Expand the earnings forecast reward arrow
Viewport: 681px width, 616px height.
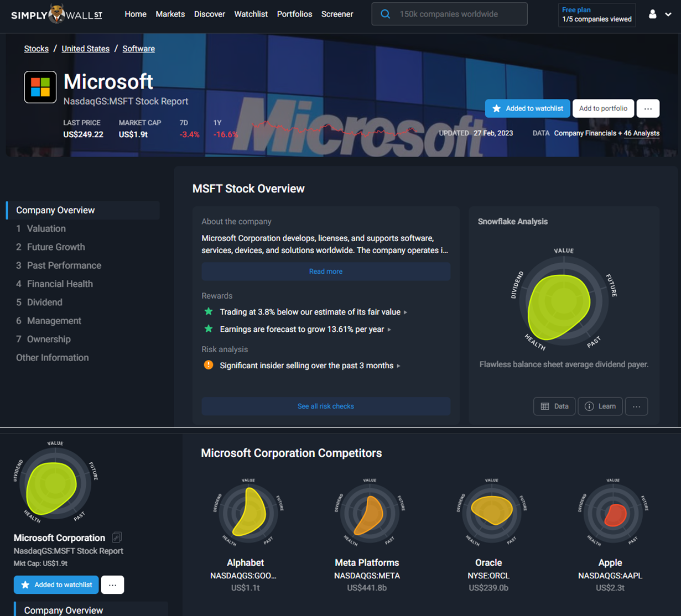click(x=389, y=330)
